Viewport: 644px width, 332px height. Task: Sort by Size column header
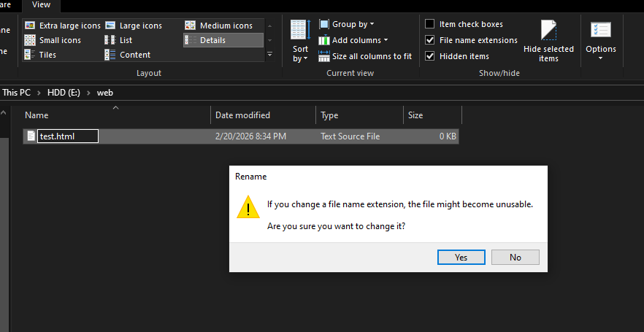433,115
